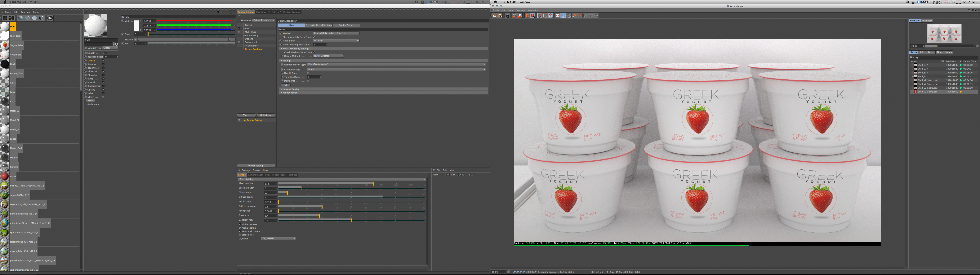This screenshot has height=275, width=980.
Task: Click the shuffle icon in material manager toolbar
Action: tap(50, 18)
